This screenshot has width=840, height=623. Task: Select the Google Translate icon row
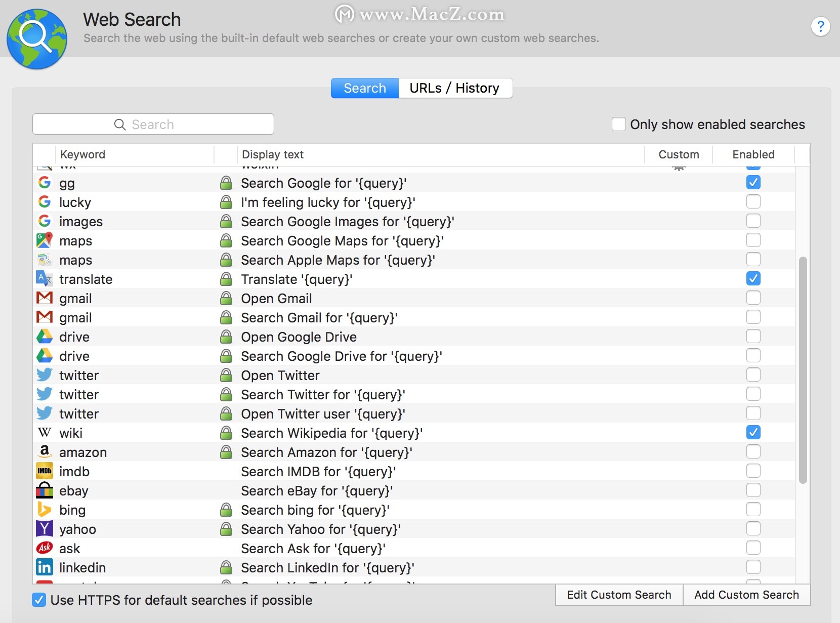click(x=45, y=279)
